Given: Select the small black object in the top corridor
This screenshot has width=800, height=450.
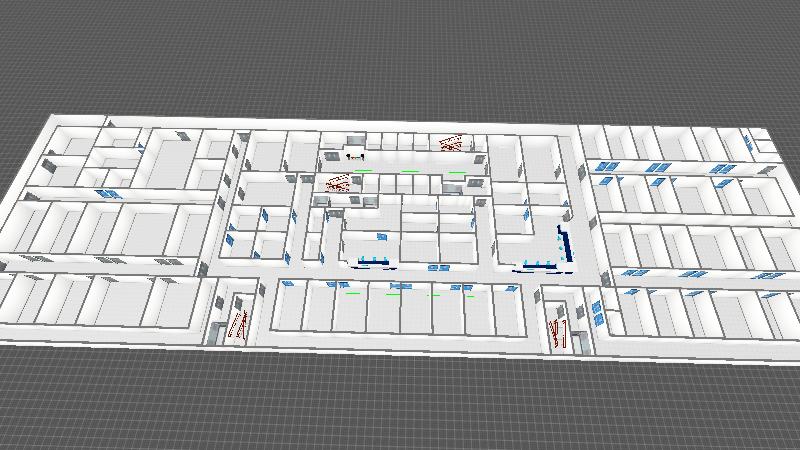Looking at the screenshot, I should [x=352, y=156].
